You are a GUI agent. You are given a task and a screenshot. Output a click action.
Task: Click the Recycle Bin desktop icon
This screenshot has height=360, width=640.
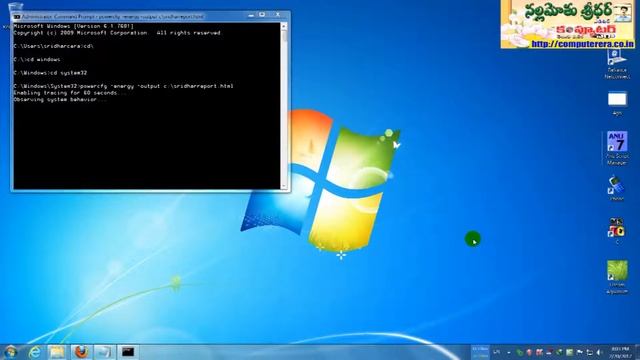click(16, 7)
